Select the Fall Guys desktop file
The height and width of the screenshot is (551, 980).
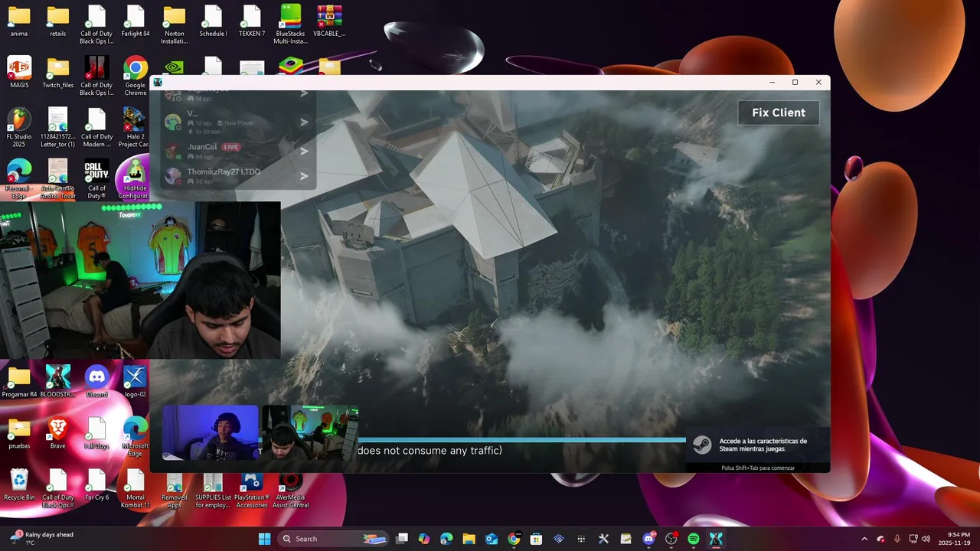(96, 433)
